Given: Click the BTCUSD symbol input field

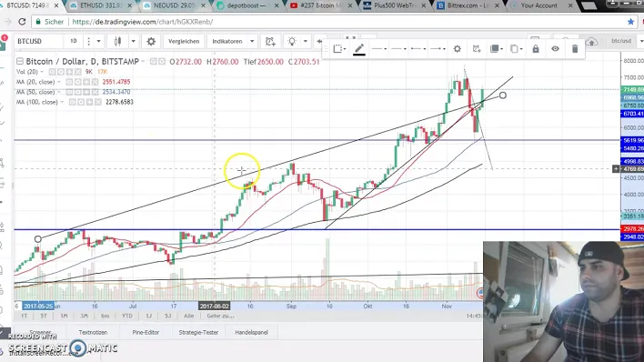Looking at the screenshot, I should [x=38, y=41].
